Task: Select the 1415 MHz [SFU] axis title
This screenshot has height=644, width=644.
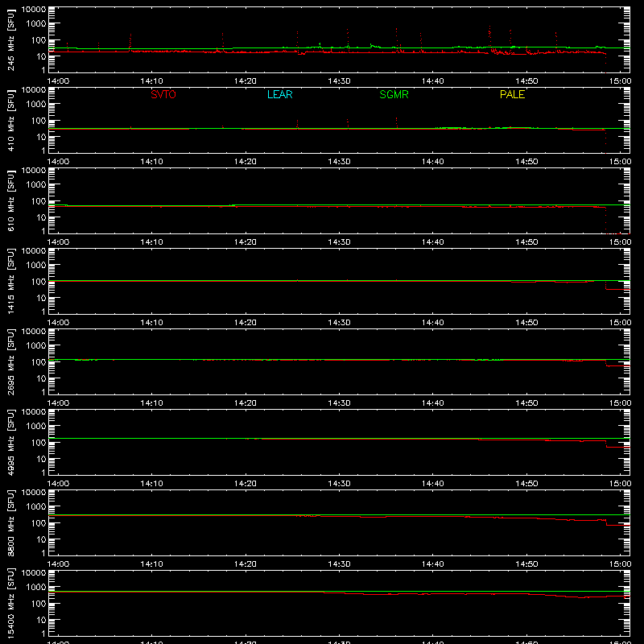Action: click(10, 281)
